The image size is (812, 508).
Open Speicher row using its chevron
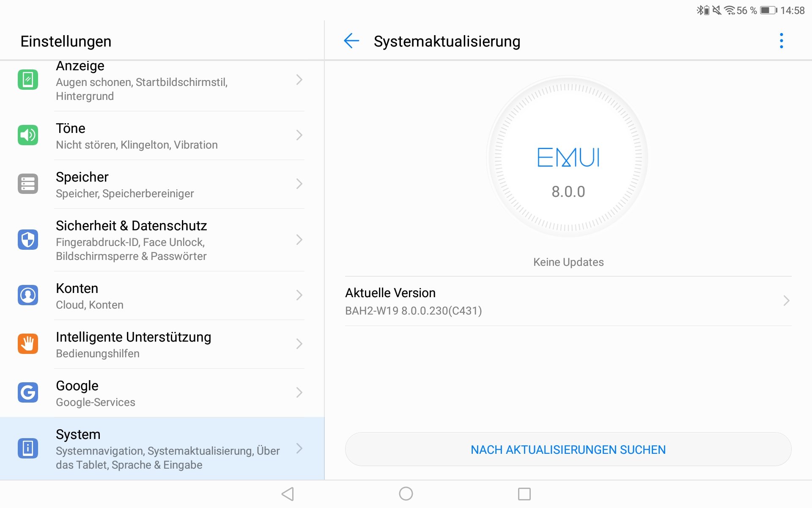pyautogui.click(x=299, y=184)
